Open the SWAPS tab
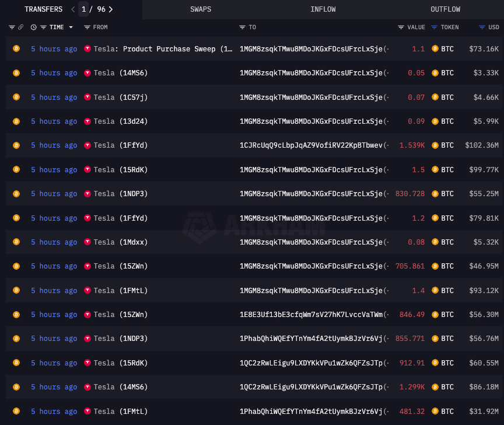This screenshot has width=504, height=425. 201,9
